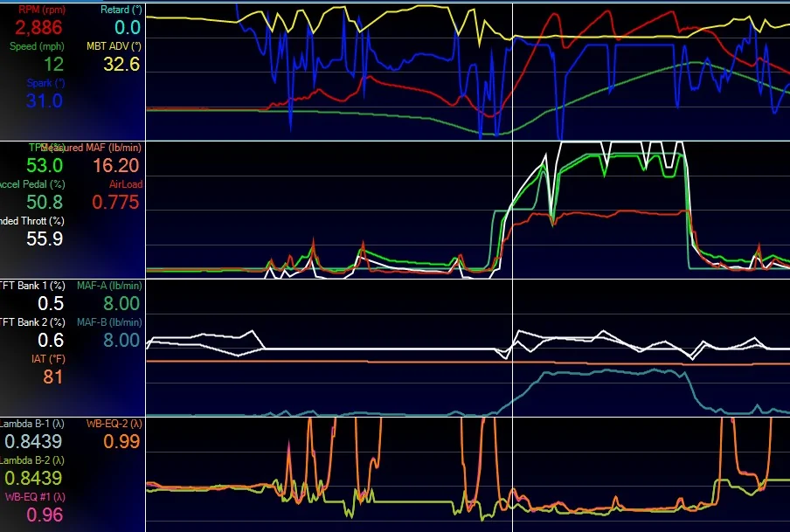This screenshot has height=532, width=790.
Task: Click the RPM value 2,886
Action: coord(38,28)
